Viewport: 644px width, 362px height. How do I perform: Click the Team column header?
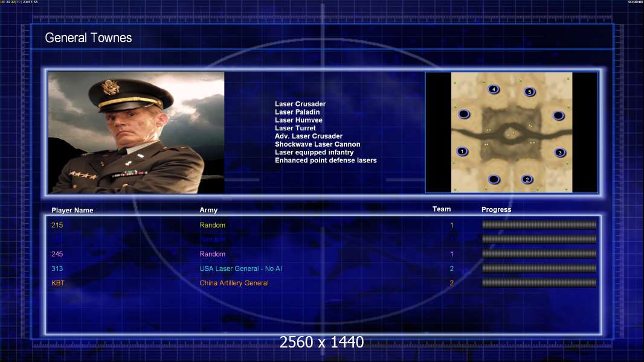click(442, 209)
